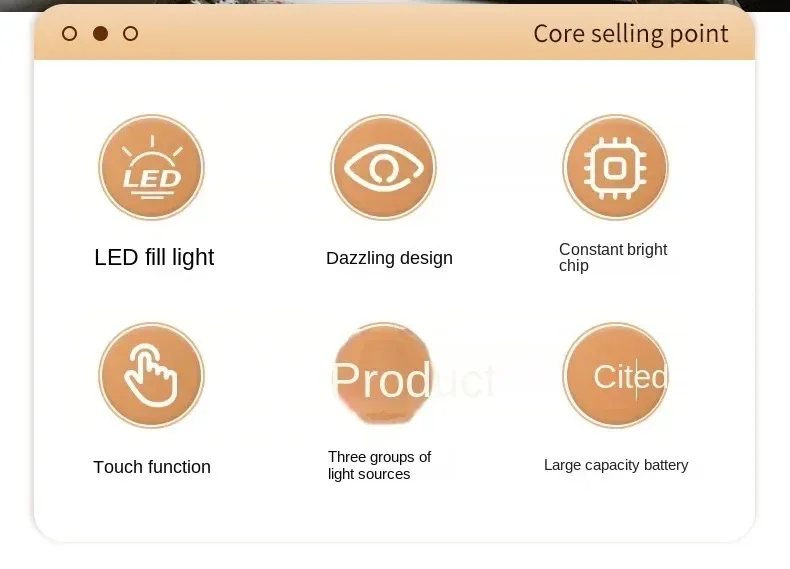The height and width of the screenshot is (569, 790).
Task: Select the Touch function label
Action: pos(152,467)
